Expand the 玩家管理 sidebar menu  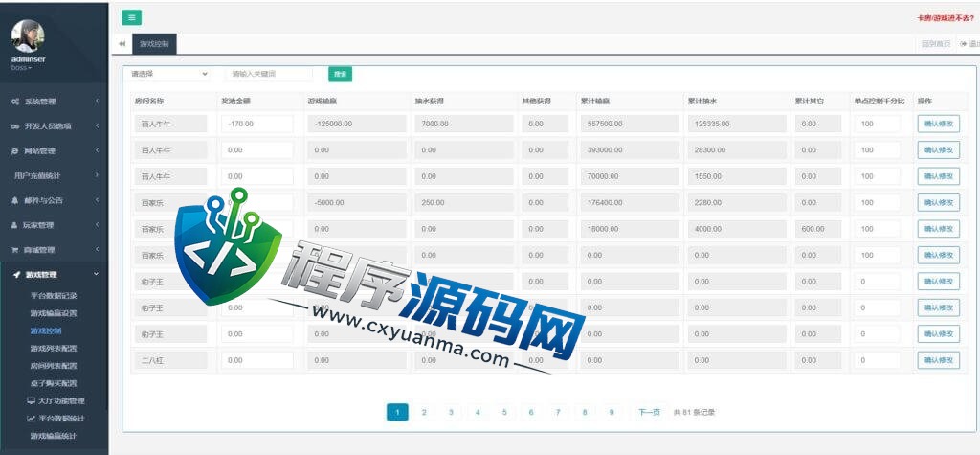click(55, 225)
